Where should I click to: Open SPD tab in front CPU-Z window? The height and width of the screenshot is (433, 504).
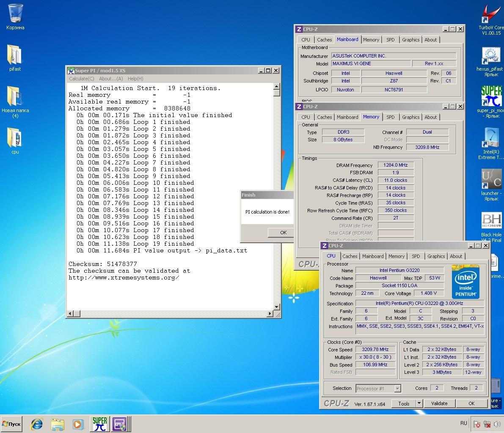point(416,256)
